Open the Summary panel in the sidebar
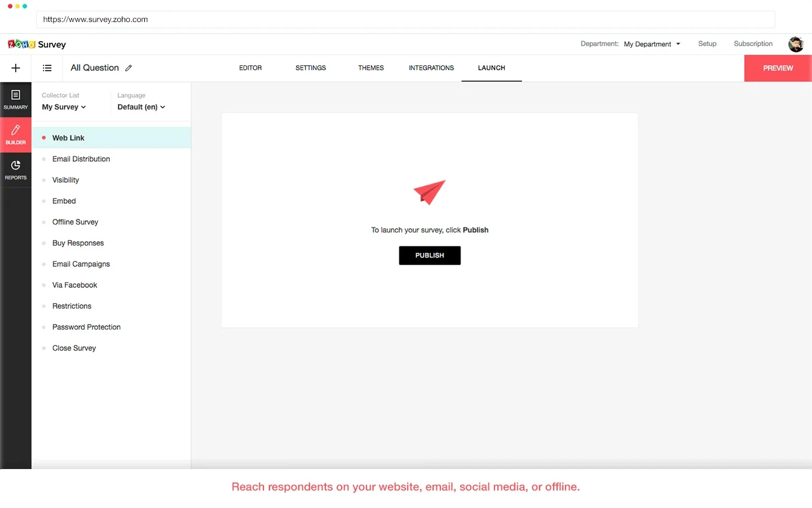This screenshot has width=812, height=508. tap(15, 99)
